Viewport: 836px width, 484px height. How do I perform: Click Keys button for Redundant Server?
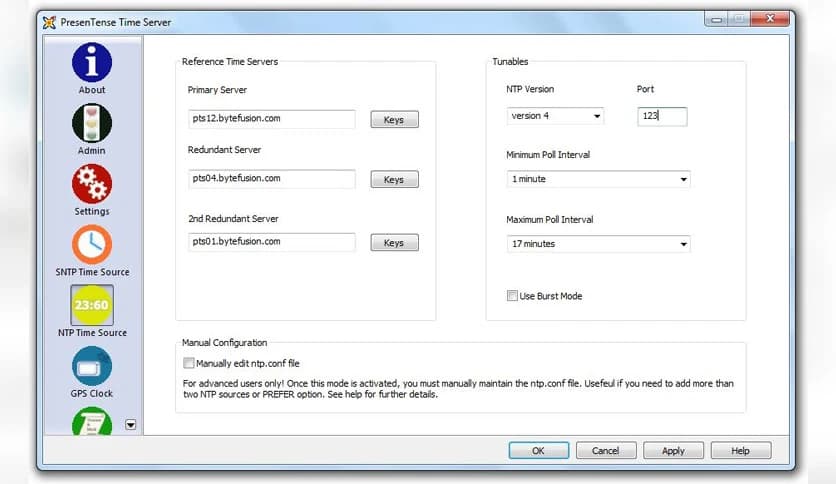click(395, 180)
